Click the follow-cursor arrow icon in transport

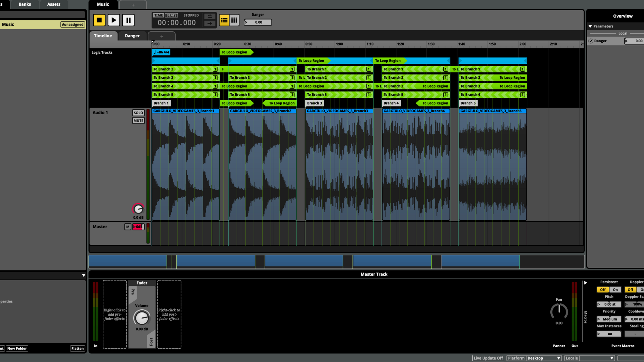[x=209, y=23]
